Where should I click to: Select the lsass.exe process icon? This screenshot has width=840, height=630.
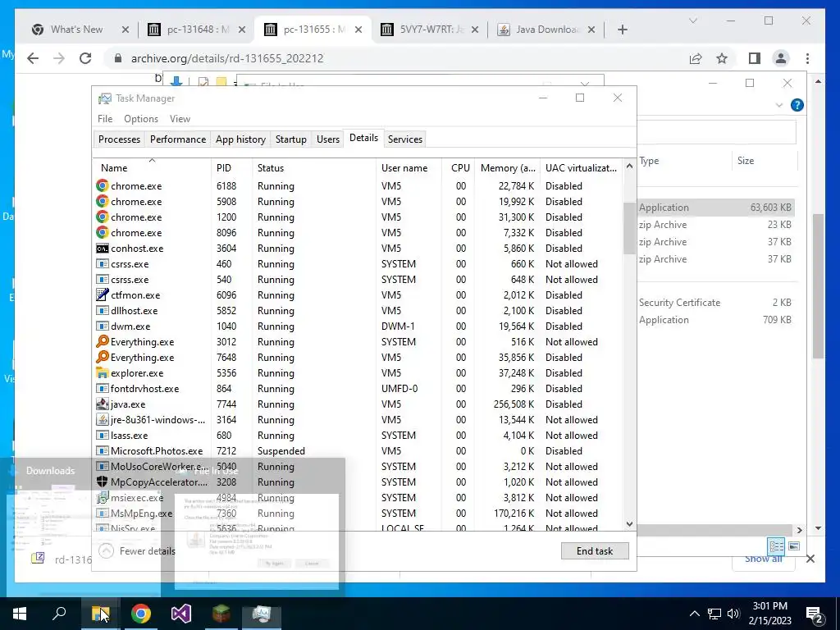pyautogui.click(x=103, y=435)
